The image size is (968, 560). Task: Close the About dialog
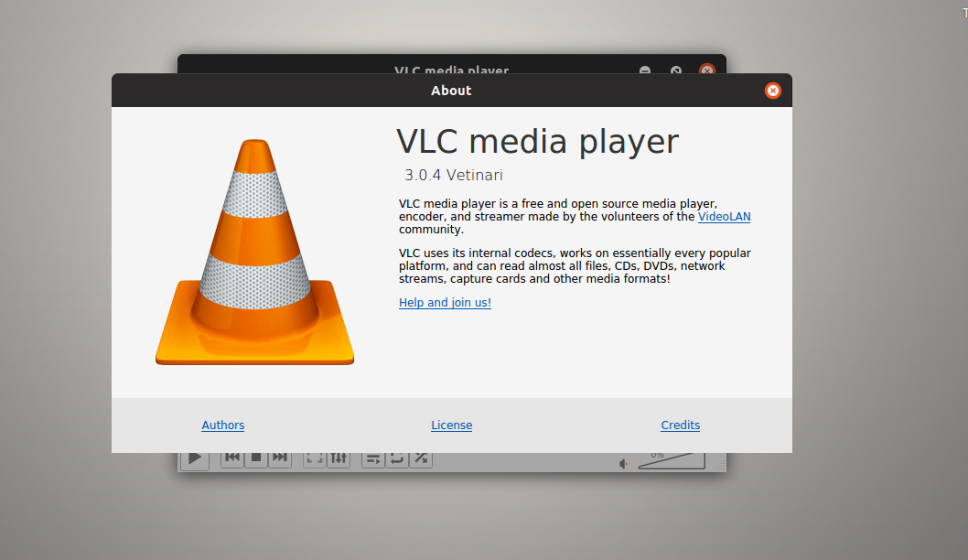pos(772,91)
